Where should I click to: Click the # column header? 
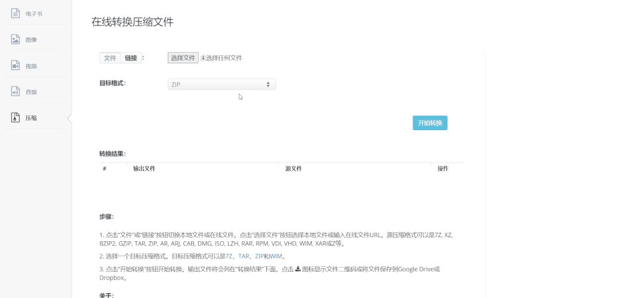point(104,168)
